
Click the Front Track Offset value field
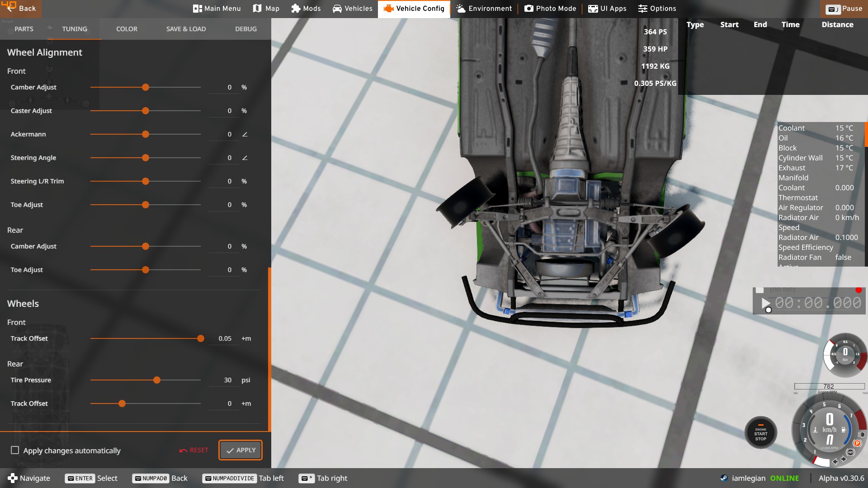click(x=224, y=338)
